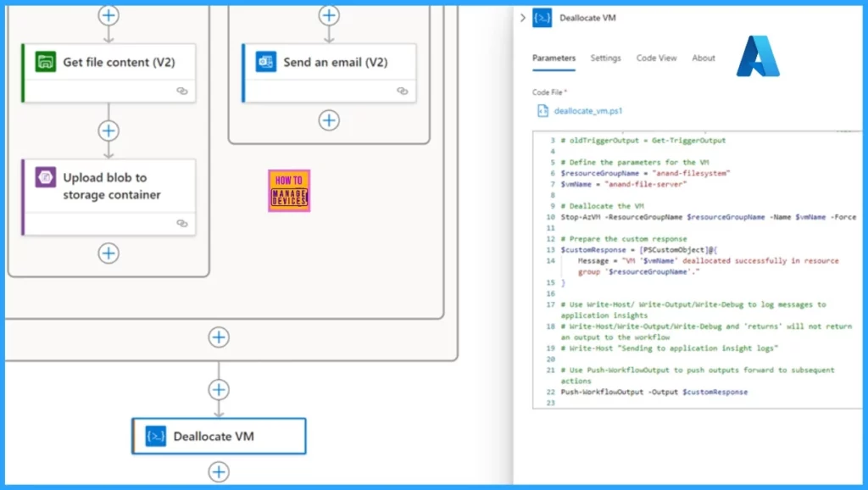Viewport: 868px width, 490px height.
Task: Click connection link icon on Send an email
Action: tap(402, 91)
